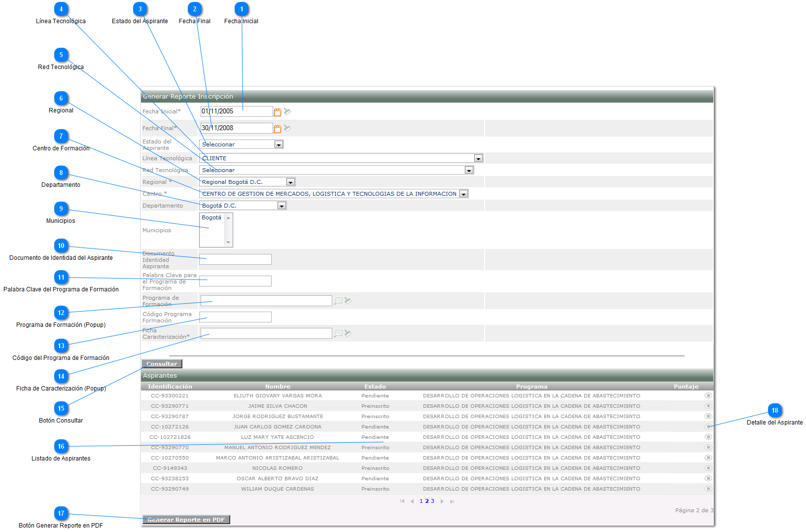Clear the Fecha Final date field
Image resolution: width=806 pixels, height=532 pixels.
287,128
